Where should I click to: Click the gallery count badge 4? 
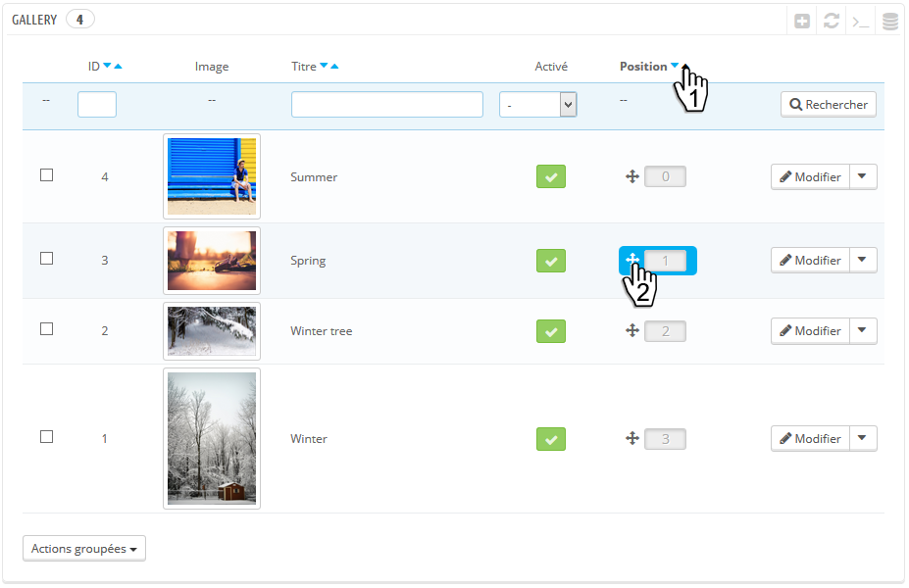[x=80, y=20]
